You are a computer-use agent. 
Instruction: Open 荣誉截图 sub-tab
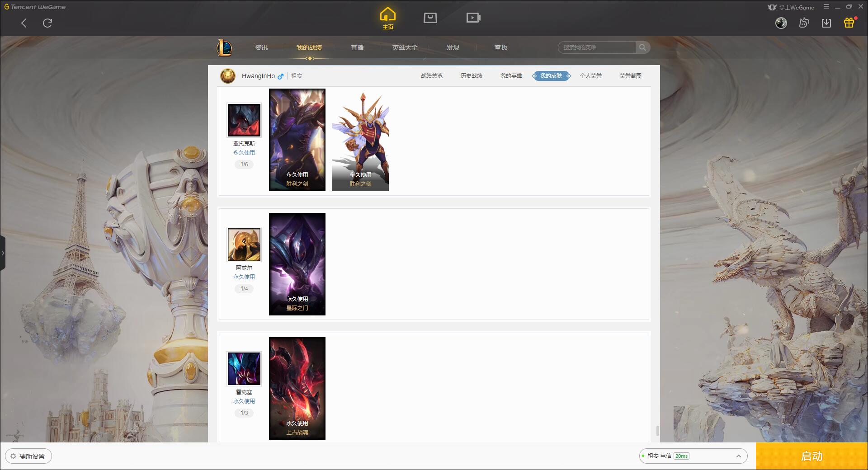click(631, 76)
